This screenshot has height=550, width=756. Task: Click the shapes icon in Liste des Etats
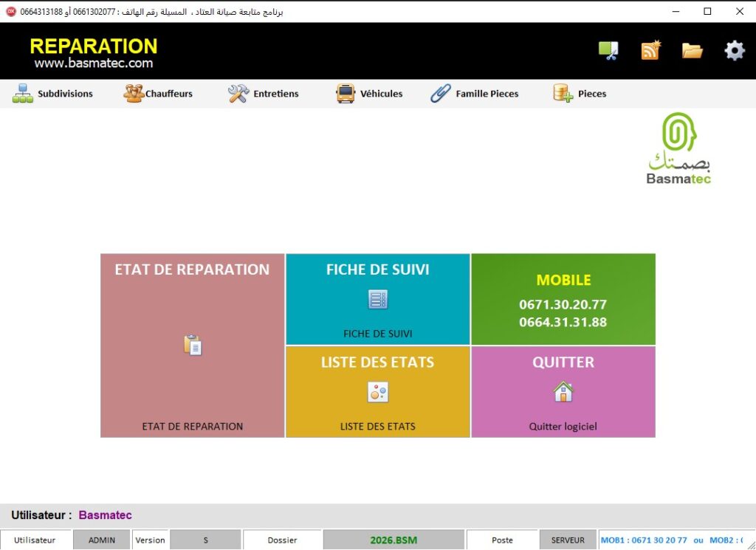tap(378, 392)
